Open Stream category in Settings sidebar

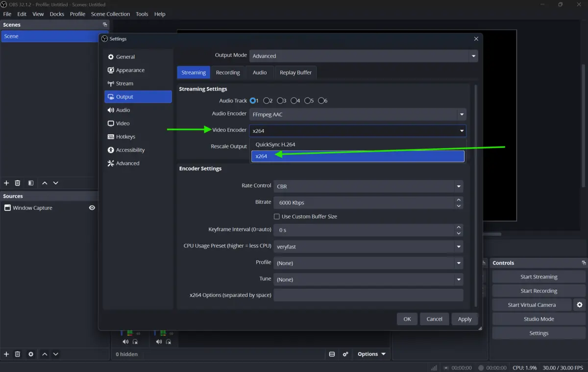(x=138, y=83)
